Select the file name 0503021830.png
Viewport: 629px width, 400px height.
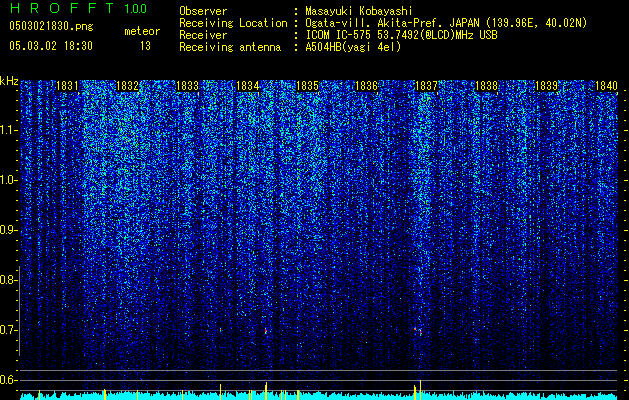(x=51, y=26)
